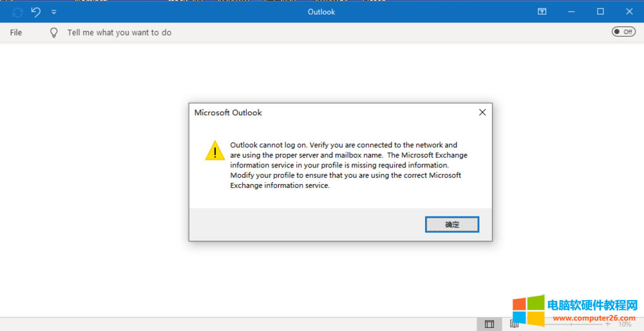Image resolution: width=644 pixels, height=331 pixels.
Task: Click the yellow warning triangle icon
Action: point(214,150)
